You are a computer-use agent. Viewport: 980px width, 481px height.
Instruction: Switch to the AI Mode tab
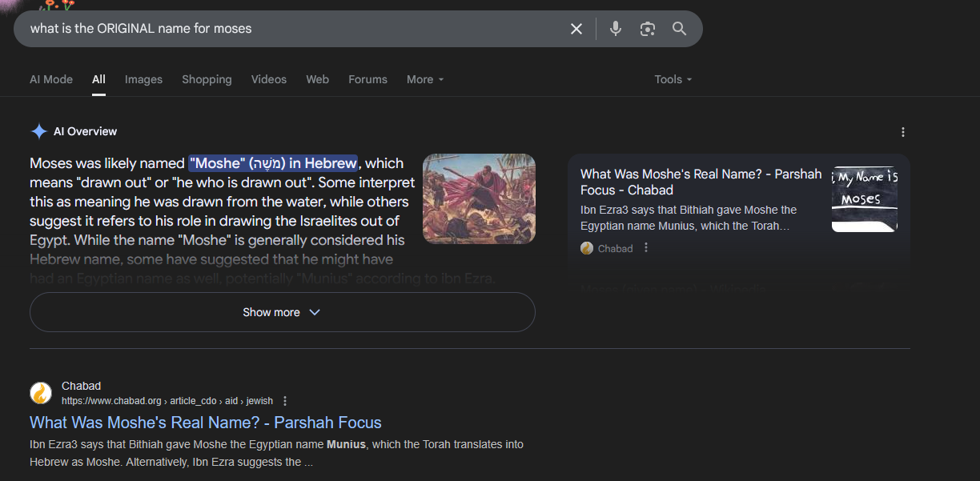tap(51, 79)
